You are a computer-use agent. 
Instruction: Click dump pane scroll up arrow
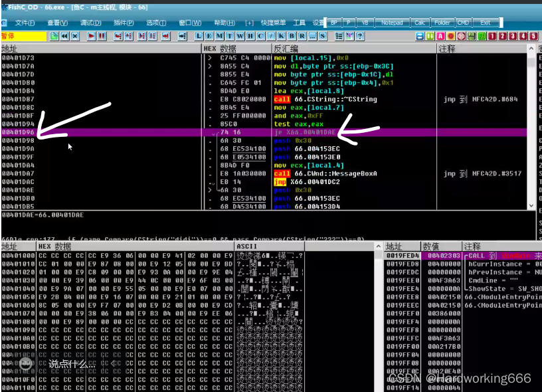click(x=378, y=246)
